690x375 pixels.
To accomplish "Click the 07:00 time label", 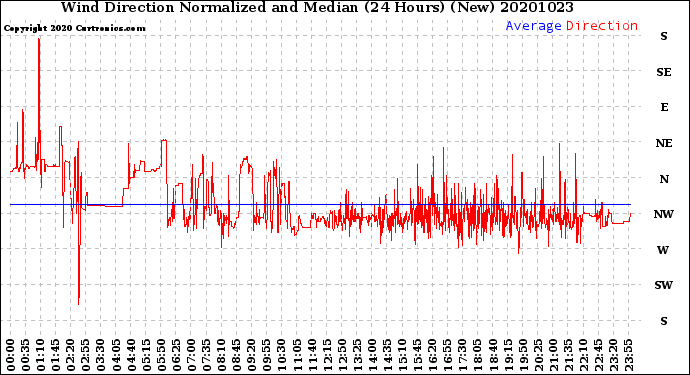I will click(191, 355).
